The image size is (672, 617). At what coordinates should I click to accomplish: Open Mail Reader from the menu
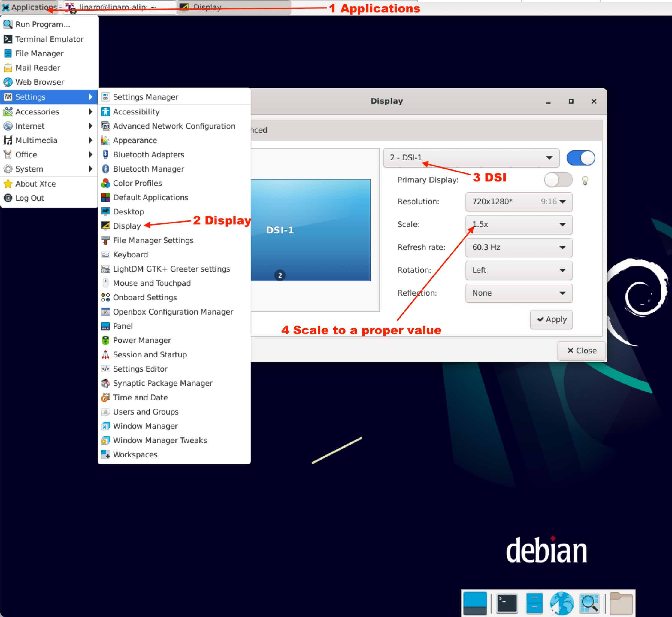tap(49, 68)
